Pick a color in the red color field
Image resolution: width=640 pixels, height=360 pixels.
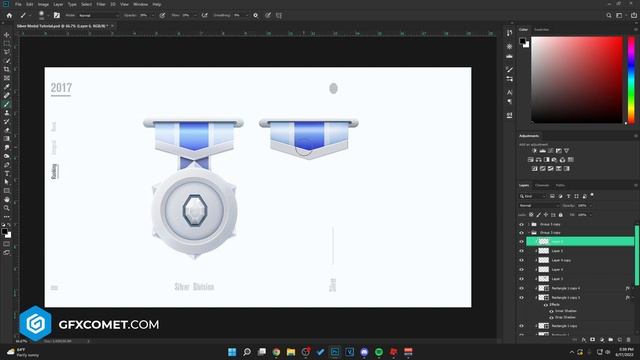pyautogui.click(x=577, y=80)
